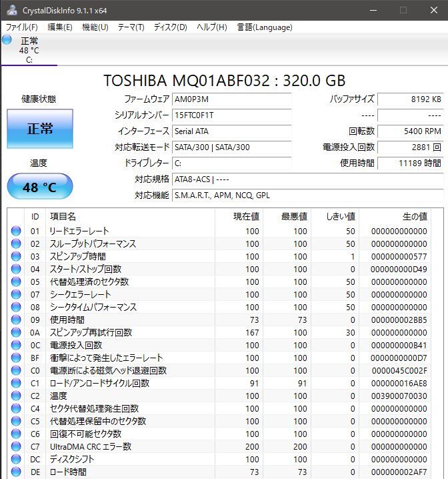This screenshot has width=448, height=479.
Task: Click the 正常 health status button
Action: [40, 129]
